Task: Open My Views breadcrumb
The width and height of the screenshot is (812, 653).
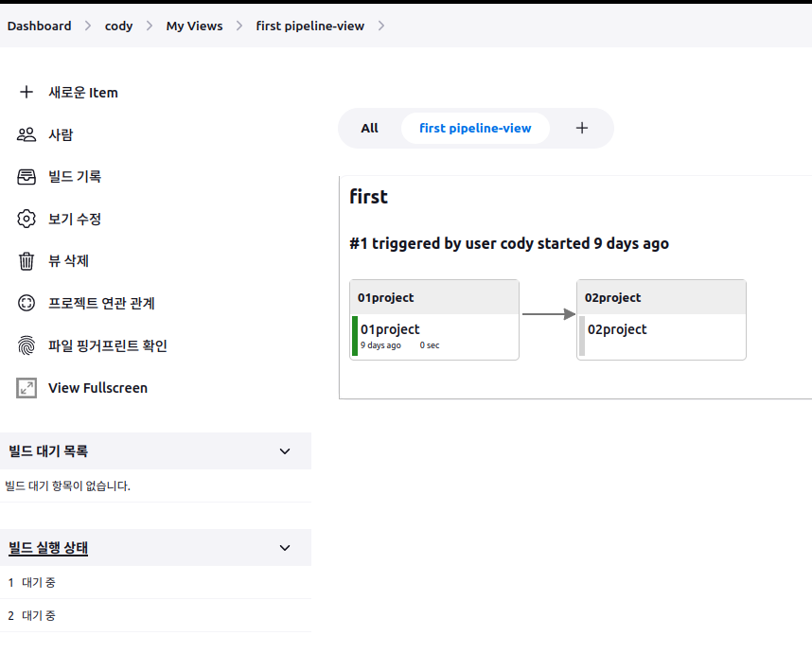Action: tap(194, 26)
